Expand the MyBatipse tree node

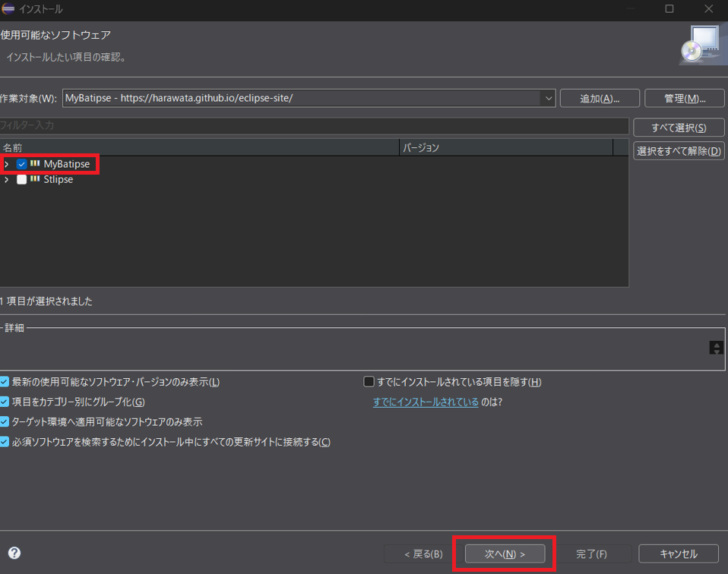coord(7,164)
